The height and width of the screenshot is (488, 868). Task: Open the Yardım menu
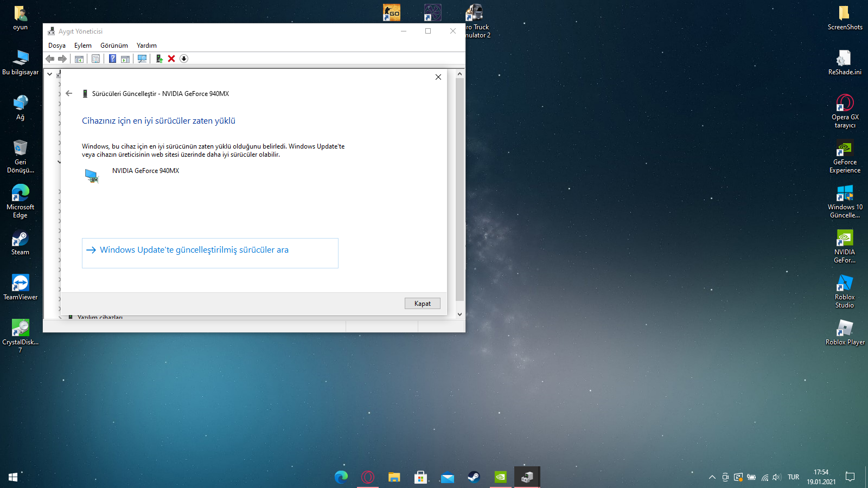click(x=146, y=46)
